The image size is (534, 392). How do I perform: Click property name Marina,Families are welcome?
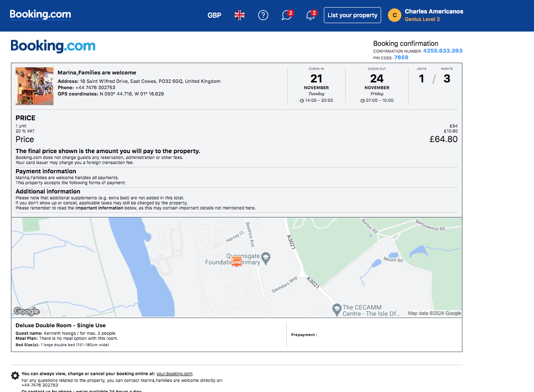click(x=97, y=73)
